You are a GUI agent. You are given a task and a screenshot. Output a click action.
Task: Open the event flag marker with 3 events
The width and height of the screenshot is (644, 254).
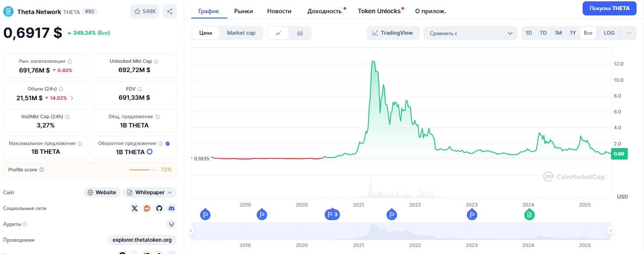click(x=332, y=214)
